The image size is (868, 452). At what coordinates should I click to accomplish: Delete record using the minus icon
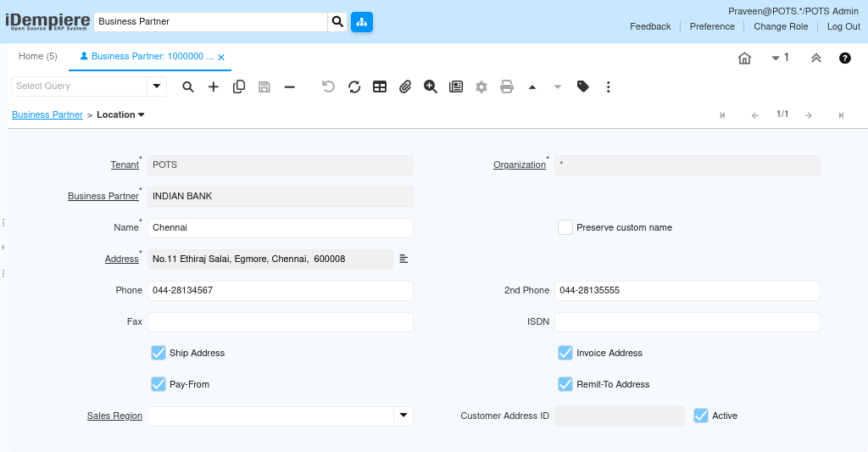pyautogui.click(x=290, y=87)
